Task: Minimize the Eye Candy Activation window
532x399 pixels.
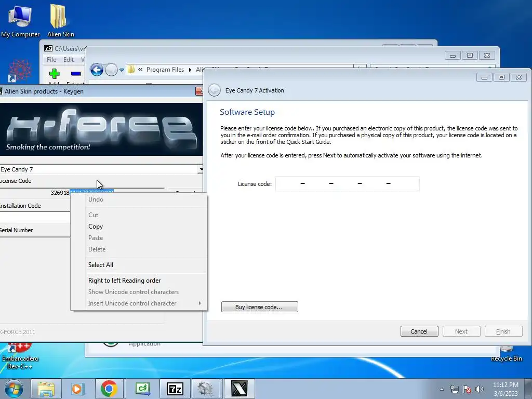Action: pyautogui.click(x=484, y=77)
